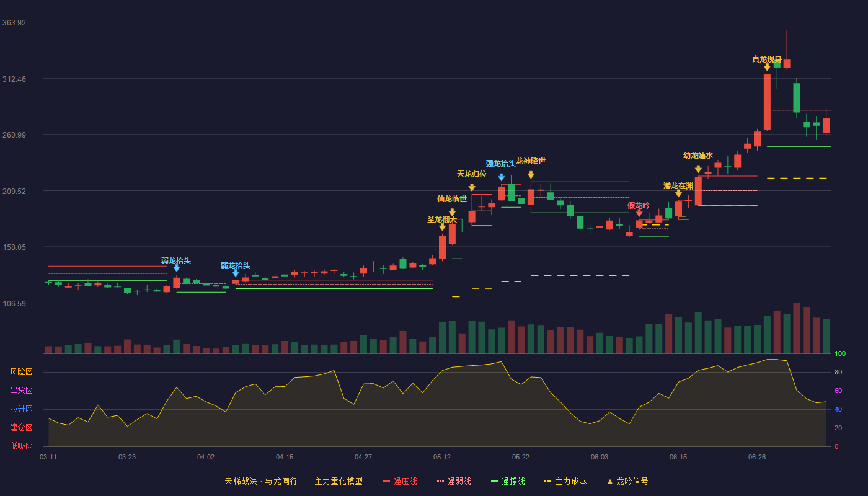The height and width of the screenshot is (496, 868).
Task: Click the 04-02 date label
Action: click(206, 457)
